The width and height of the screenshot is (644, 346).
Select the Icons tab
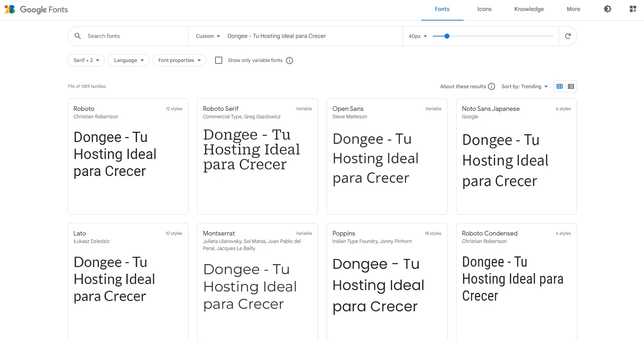484,9
